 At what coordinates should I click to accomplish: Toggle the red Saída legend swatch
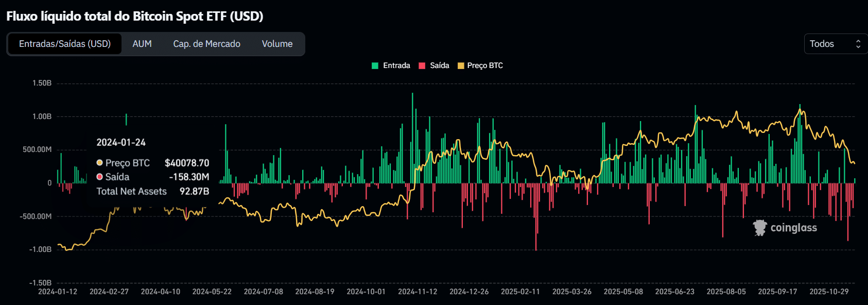coord(422,65)
